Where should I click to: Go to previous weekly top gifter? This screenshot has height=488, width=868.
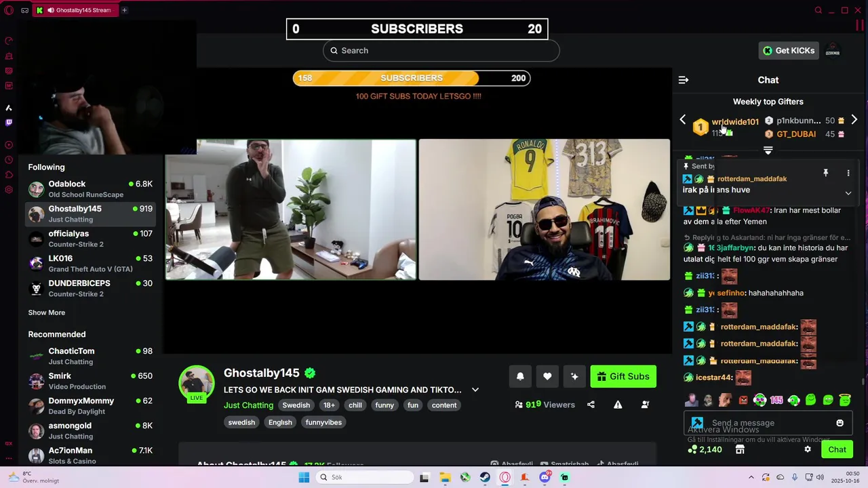(683, 120)
